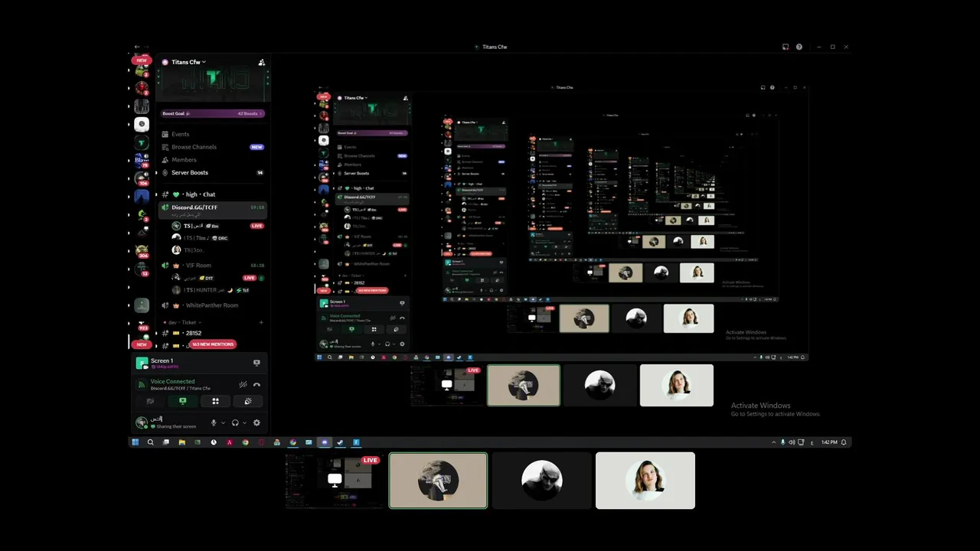Open the headphone output options arrow
The height and width of the screenshot is (551, 980).
[x=245, y=422]
